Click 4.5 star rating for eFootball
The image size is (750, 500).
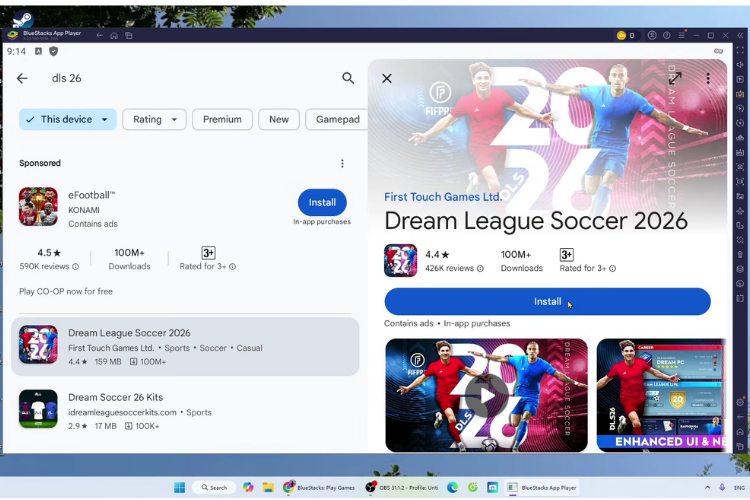49,253
